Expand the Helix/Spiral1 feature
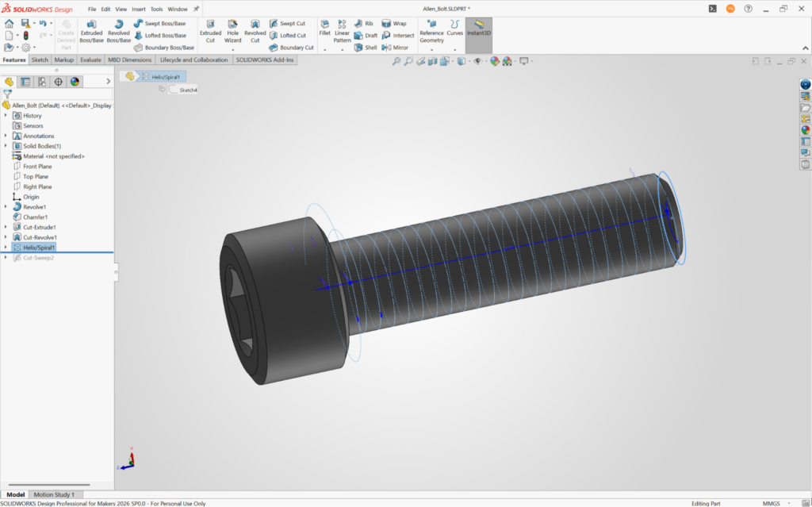Image resolution: width=812 pixels, height=507 pixels. pos(6,248)
